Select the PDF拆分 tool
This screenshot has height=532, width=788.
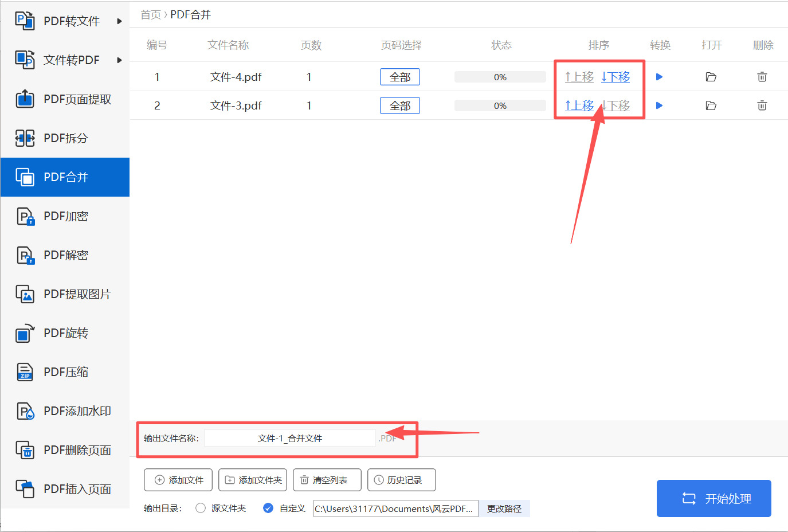click(x=65, y=138)
